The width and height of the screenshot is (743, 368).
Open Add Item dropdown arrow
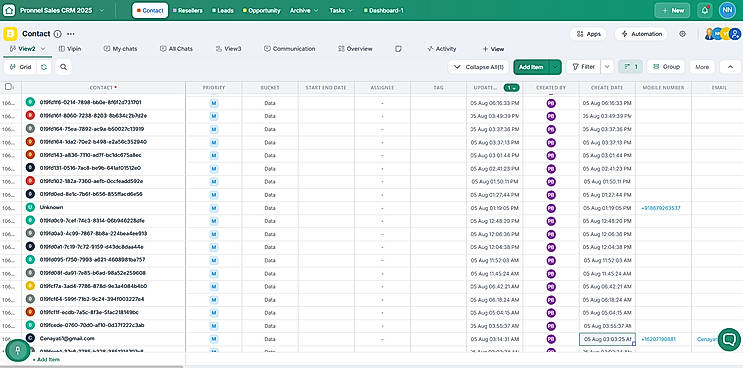click(555, 67)
